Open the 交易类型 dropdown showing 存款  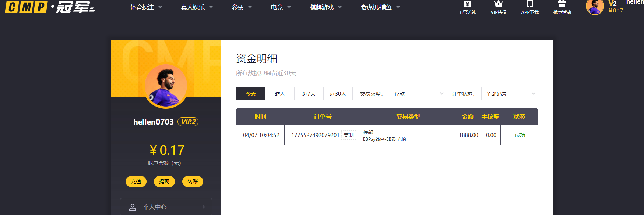(x=418, y=94)
